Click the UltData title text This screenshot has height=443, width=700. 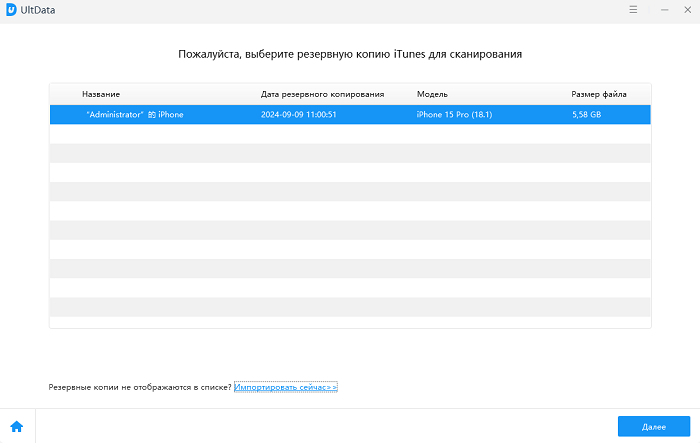point(39,9)
